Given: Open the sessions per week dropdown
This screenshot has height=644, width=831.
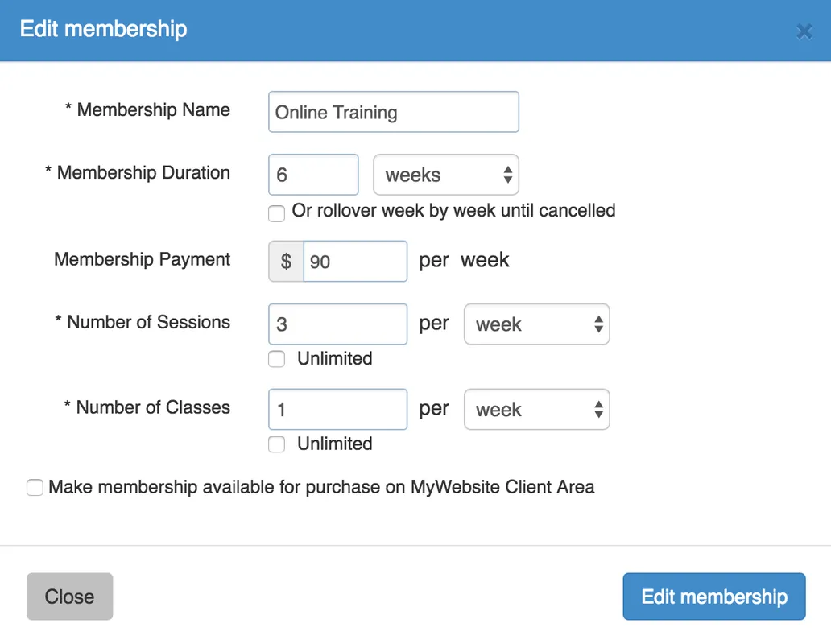Looking at the screenshot, I should click(x=536, y=324).
